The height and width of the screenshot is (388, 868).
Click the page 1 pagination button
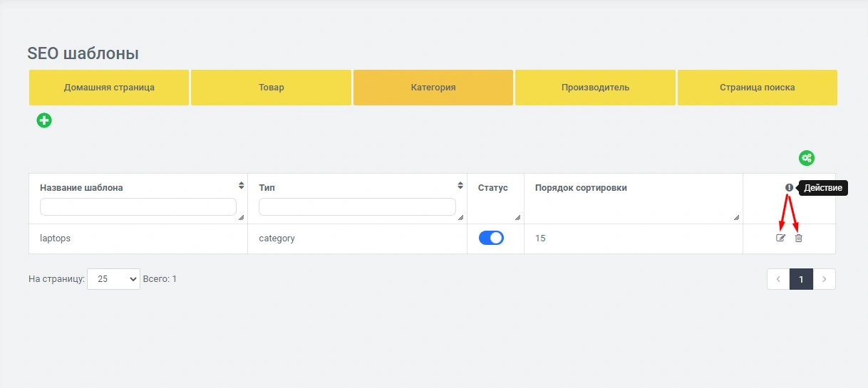[x=801, y=279]
